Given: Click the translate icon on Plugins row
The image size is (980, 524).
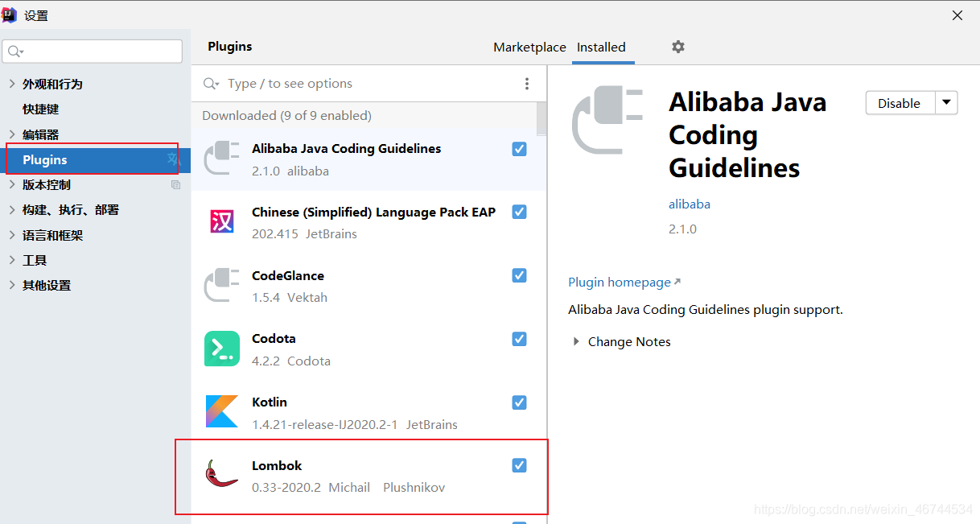Looking at the screenshot, I should click(173, 160).
